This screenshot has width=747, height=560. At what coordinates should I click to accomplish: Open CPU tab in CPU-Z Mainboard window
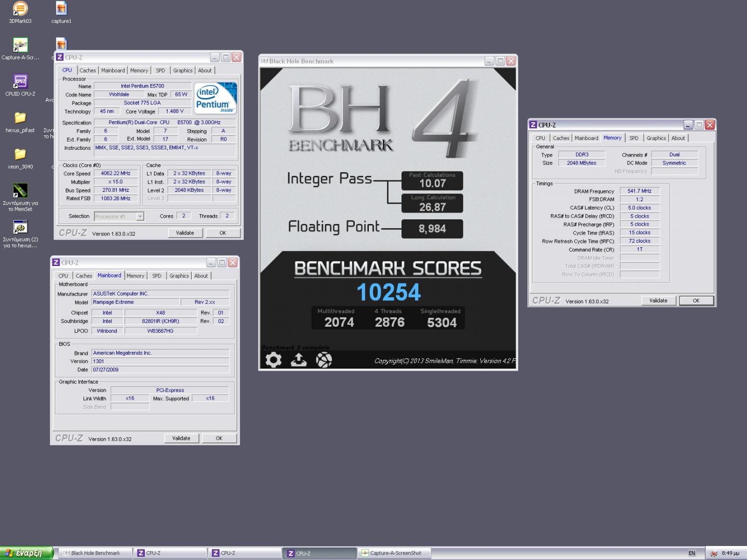coord(63,276)
